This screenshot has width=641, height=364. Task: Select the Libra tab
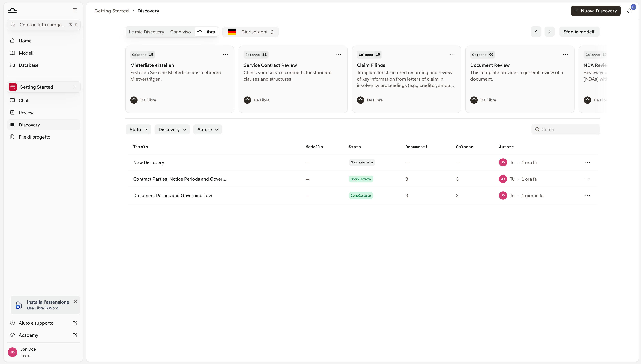tap(206, 32)
